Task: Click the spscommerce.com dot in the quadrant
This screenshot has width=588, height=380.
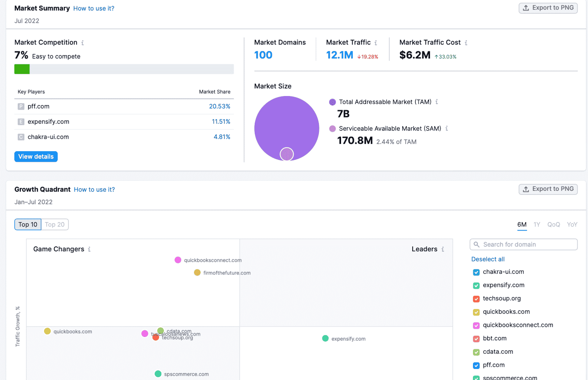Action: point(158,374)
